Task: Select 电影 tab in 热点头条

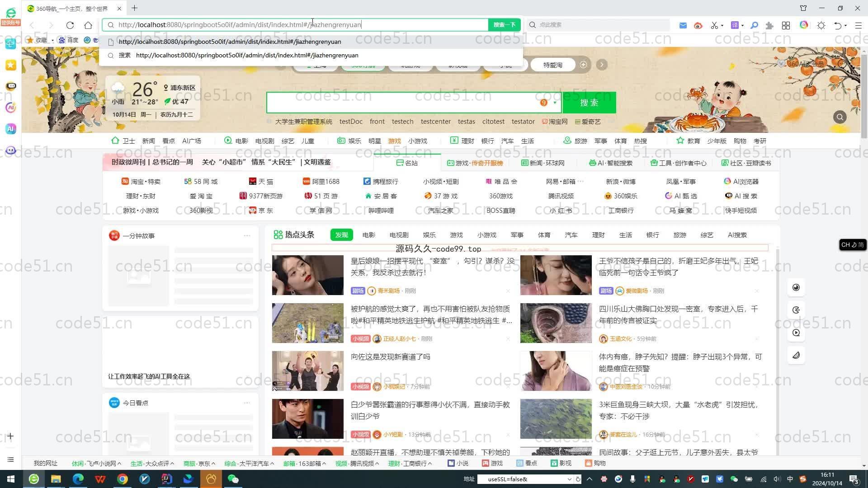Action: pyautogui.click(x=368, y=235)
